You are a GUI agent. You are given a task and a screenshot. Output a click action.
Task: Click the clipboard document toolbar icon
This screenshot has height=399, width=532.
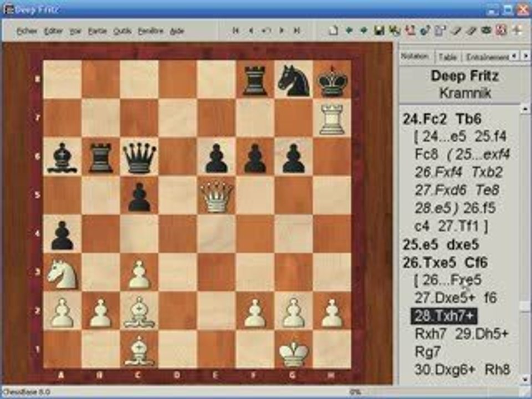point(441,30)
